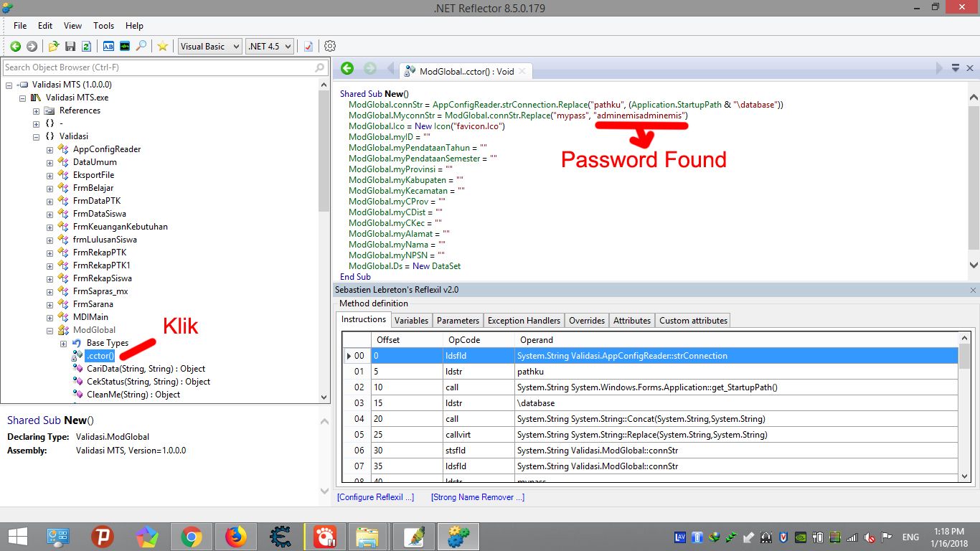
Task: Open Options with the gear icon
Action: 330,46
